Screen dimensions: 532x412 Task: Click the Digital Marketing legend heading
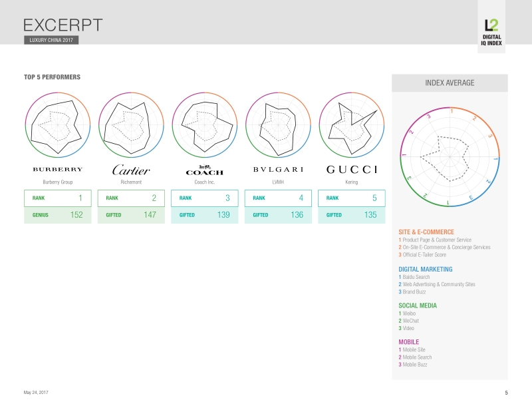tap(426, 270)
